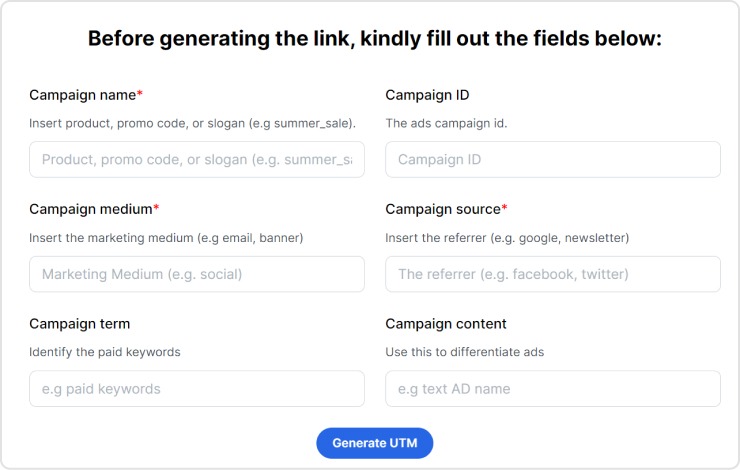The width and height of the screenshot is (740, 470).
Task: Select the text AD name input field
Action: [x=552, y=389]
